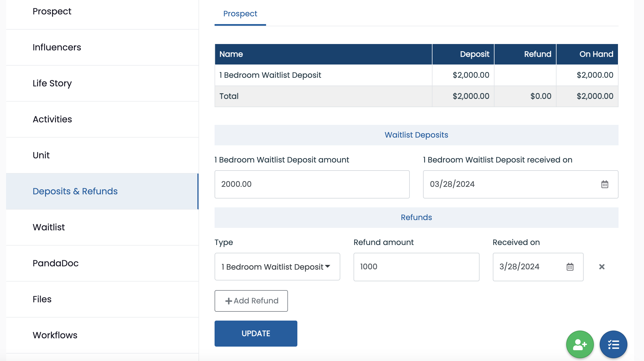Go to Life Story section
Image resolution: width=644 pixels, height=361 pixels.
pyautogui.click(x=102, y=83)
